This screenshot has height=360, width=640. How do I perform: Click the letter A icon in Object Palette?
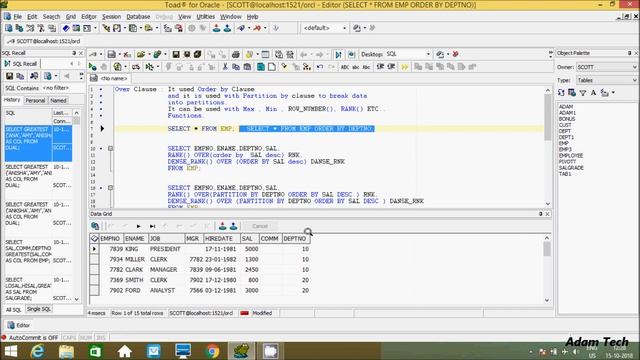pyautogui.click(x=593, y=93)
